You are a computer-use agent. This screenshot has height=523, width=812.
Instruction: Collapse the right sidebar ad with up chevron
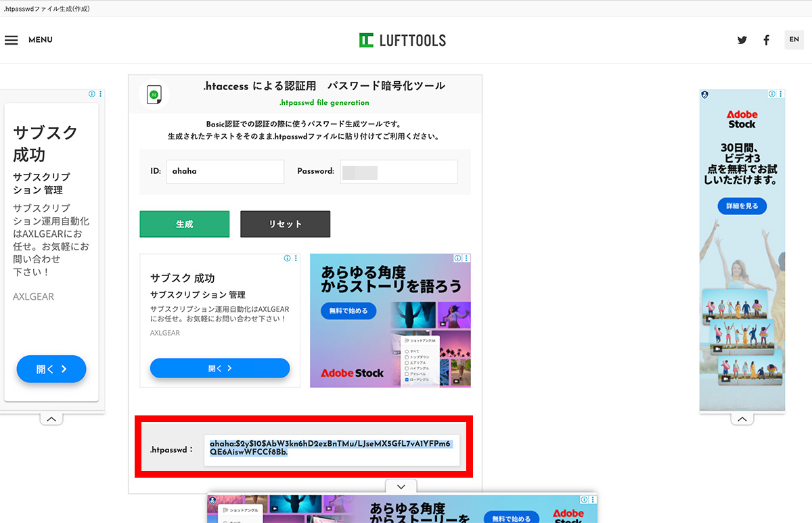(742, 418)
